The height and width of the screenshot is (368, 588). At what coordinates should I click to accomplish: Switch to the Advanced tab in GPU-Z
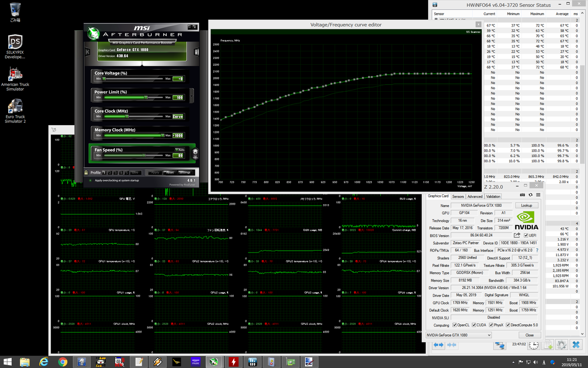tap(475, 196)
